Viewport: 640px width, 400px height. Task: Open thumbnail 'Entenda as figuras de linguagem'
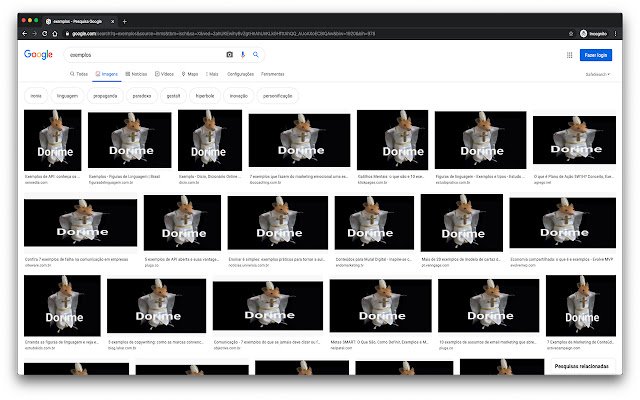point(62,306)
